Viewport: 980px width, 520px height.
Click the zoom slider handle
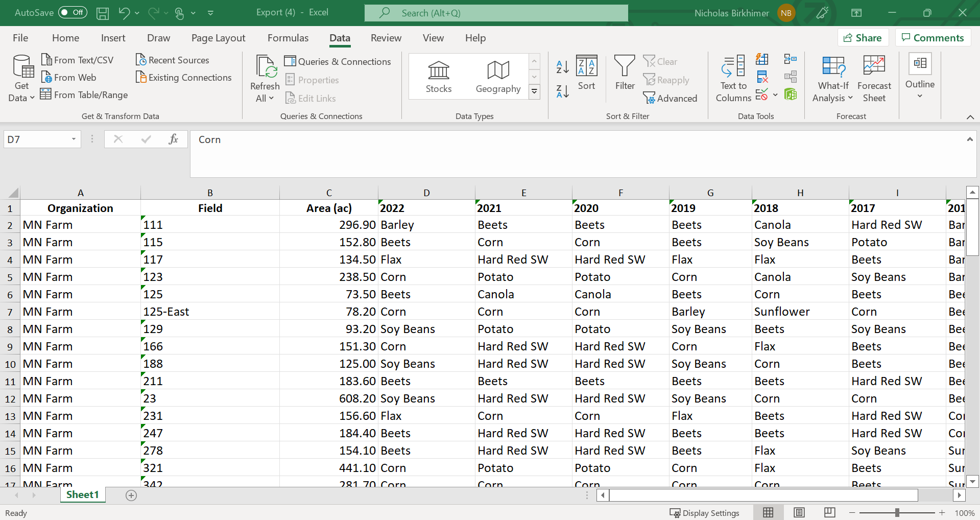pos(897,512)
